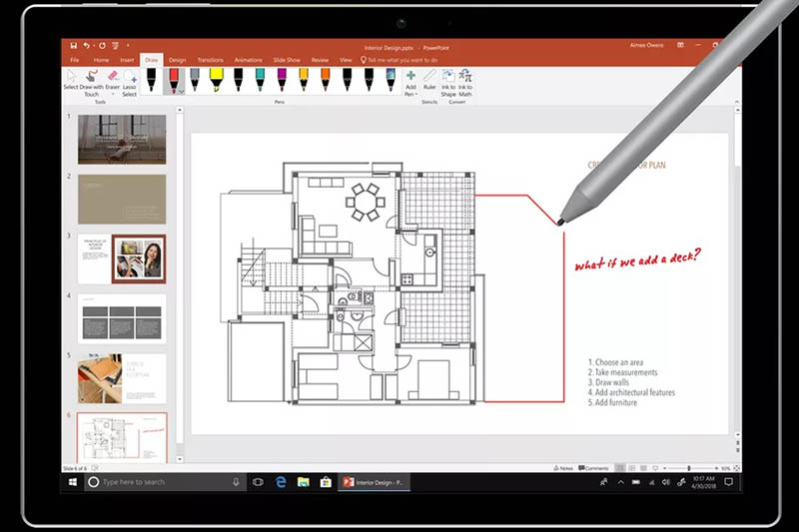Go to Next Slide via scrollbar button
The height and width of the screenshot is (532, 799).
737,450
